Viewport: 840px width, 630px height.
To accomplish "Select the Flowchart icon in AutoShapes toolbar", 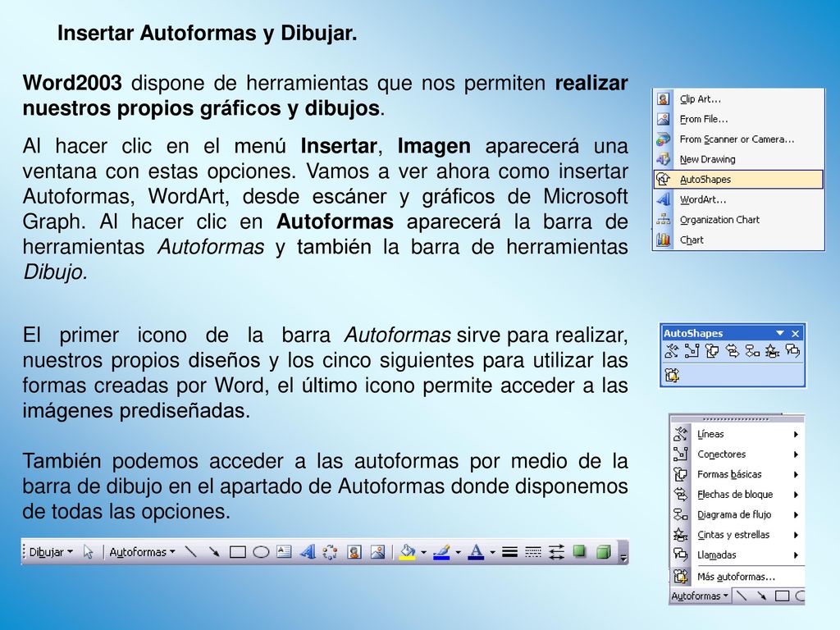I will coord(752,351).
